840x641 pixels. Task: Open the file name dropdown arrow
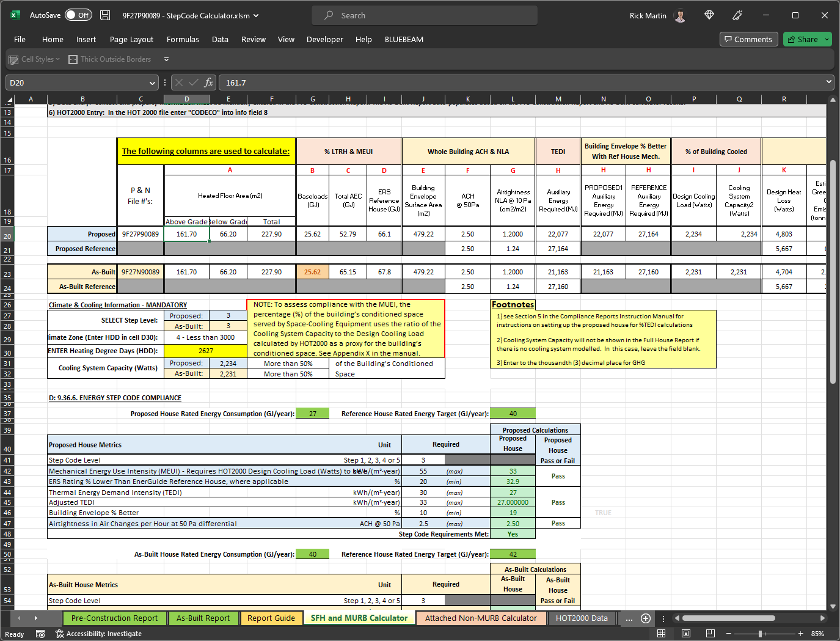click(256, 16)
